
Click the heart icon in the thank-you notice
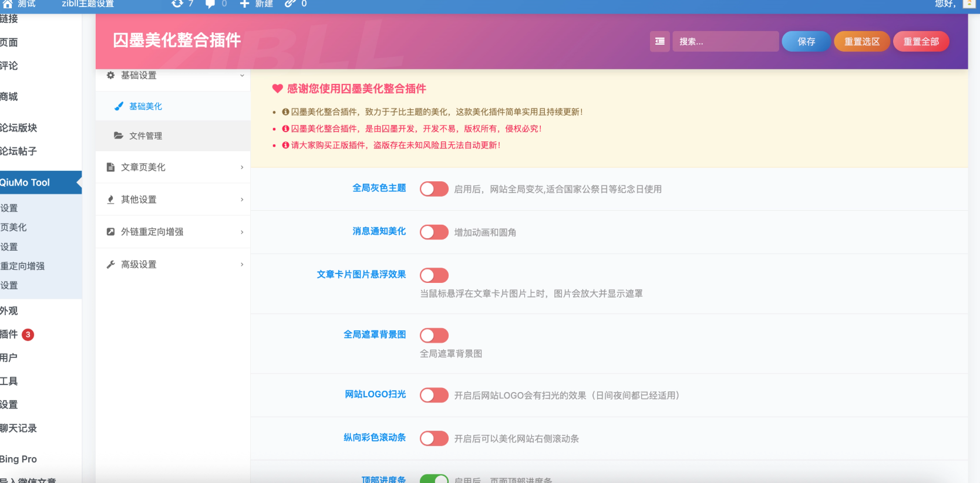click(278, 89)
